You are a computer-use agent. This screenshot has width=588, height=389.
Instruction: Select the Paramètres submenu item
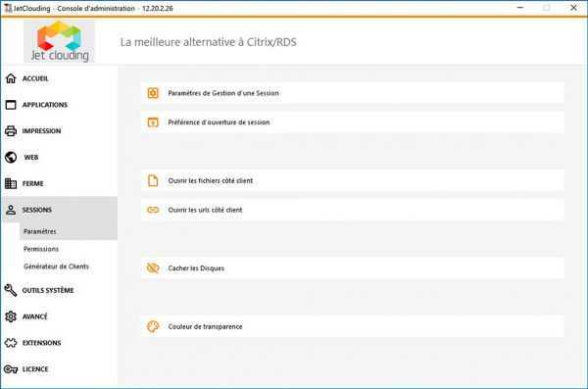tap(69, 231)
